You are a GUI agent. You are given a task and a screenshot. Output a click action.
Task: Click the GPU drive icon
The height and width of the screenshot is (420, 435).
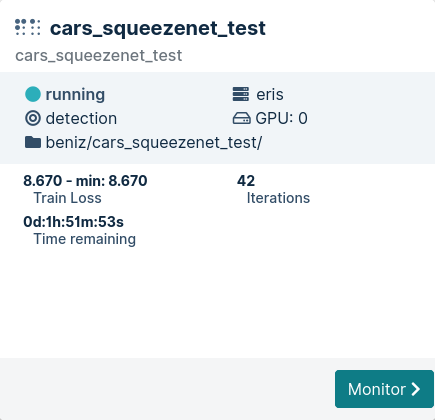241,118
